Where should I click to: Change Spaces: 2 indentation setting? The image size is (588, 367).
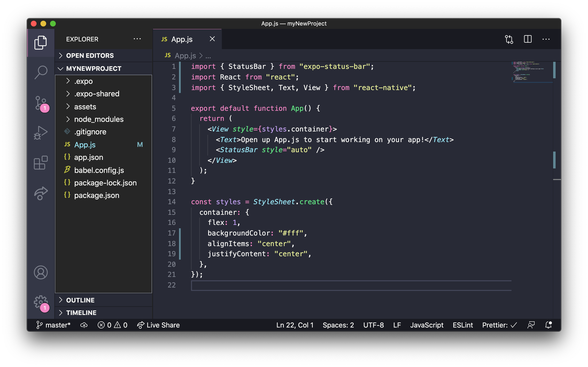click(x=338, y=325)
